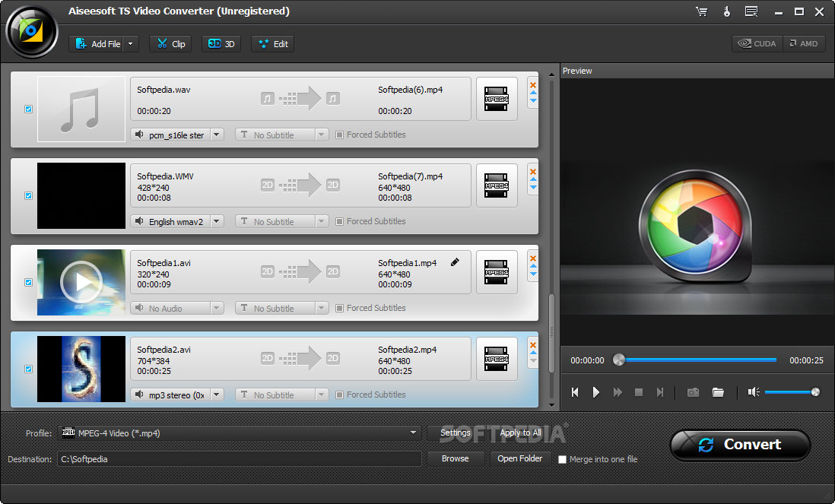The height and width of the screenshot is (504, 835).
Task: Take a snapshot with the camera icon
Action: 693,392
